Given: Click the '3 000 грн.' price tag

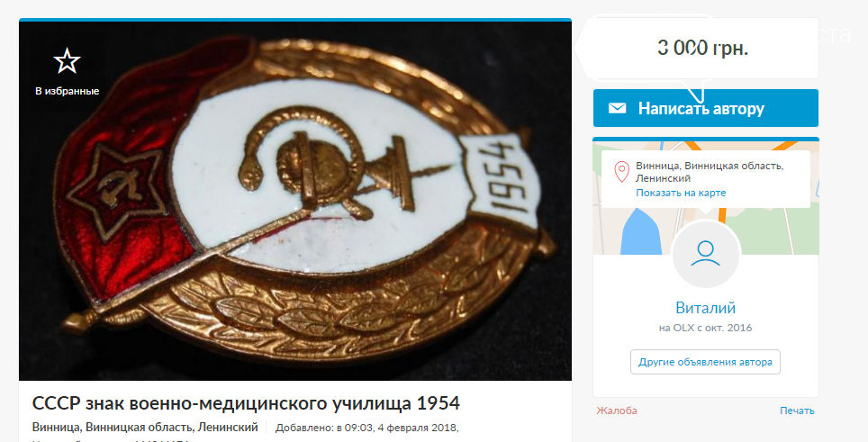Looking at the screenshot, I should [x=702, y=48].
